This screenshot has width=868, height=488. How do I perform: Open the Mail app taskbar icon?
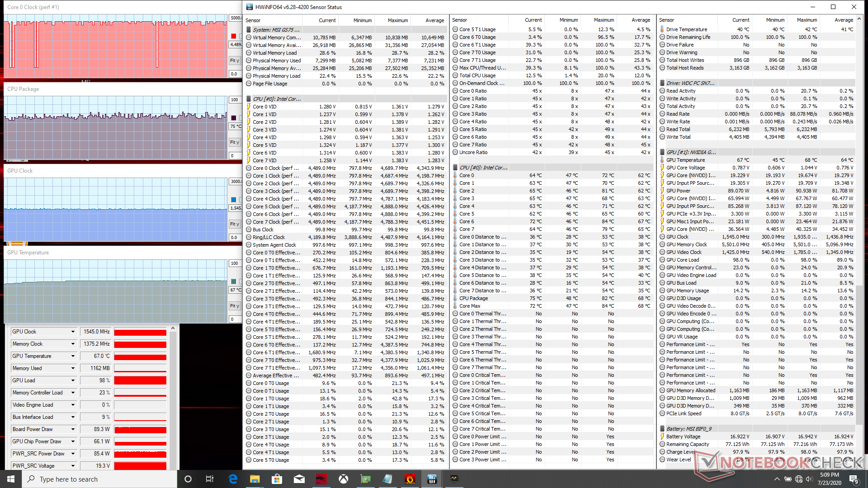coord(299,479)
